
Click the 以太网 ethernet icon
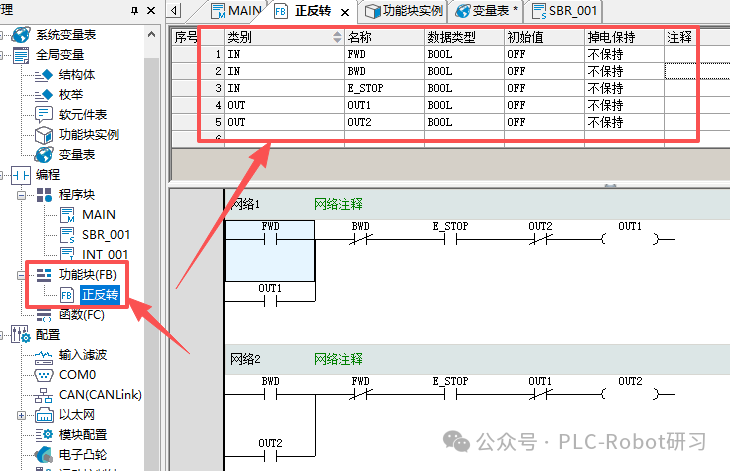[45, 415]
